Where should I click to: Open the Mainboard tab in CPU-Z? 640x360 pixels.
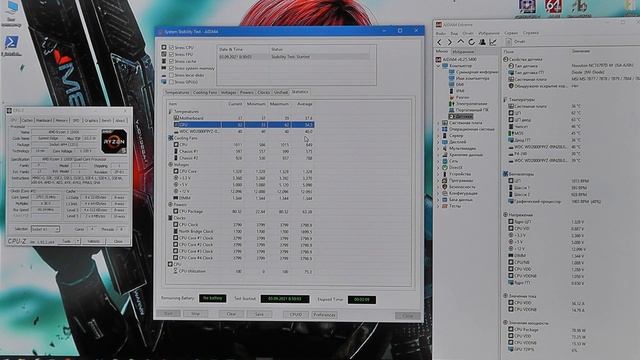pyautogui.click(x=44, y=120)
